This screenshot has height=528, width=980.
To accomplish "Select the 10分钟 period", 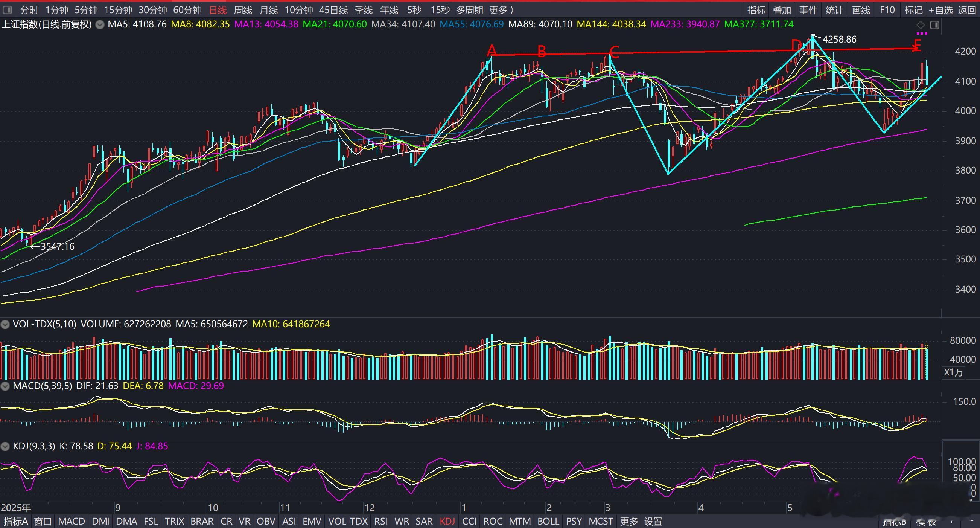I will [299, 10].
